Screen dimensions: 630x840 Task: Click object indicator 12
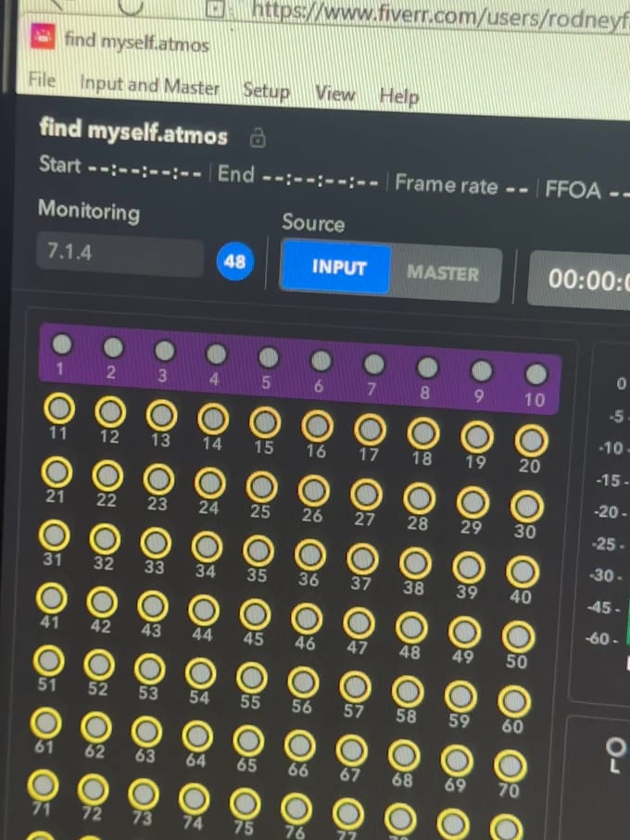pos(110,412)
